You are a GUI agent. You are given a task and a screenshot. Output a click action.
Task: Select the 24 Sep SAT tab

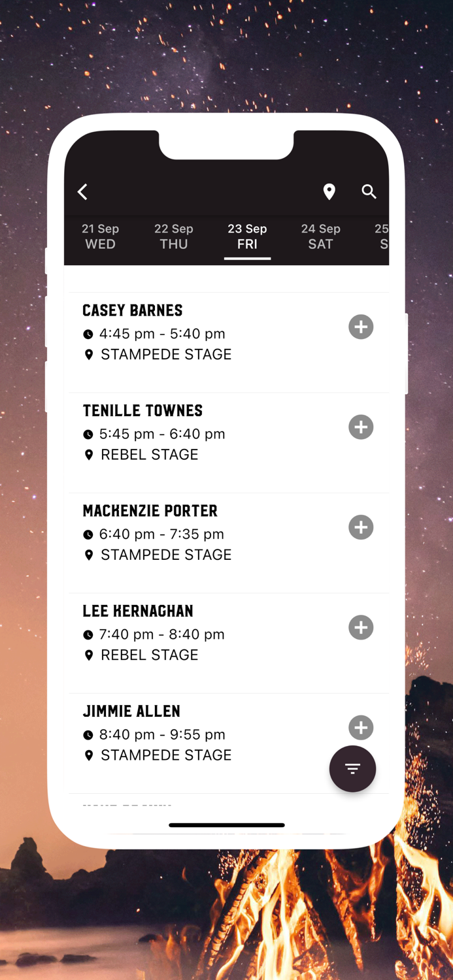pyautogui.click(x=320, y=237)
